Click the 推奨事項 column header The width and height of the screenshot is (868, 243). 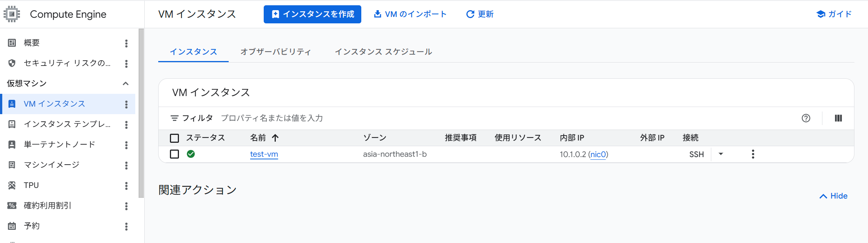460,138
